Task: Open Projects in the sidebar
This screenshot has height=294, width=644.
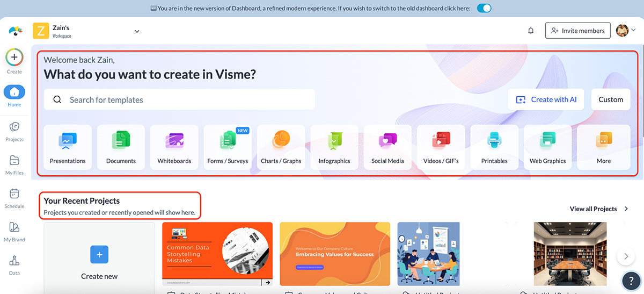Action: tap(14, 131)
